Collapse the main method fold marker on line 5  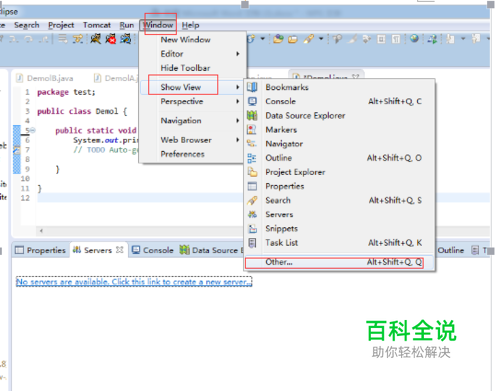coord(33,130)
